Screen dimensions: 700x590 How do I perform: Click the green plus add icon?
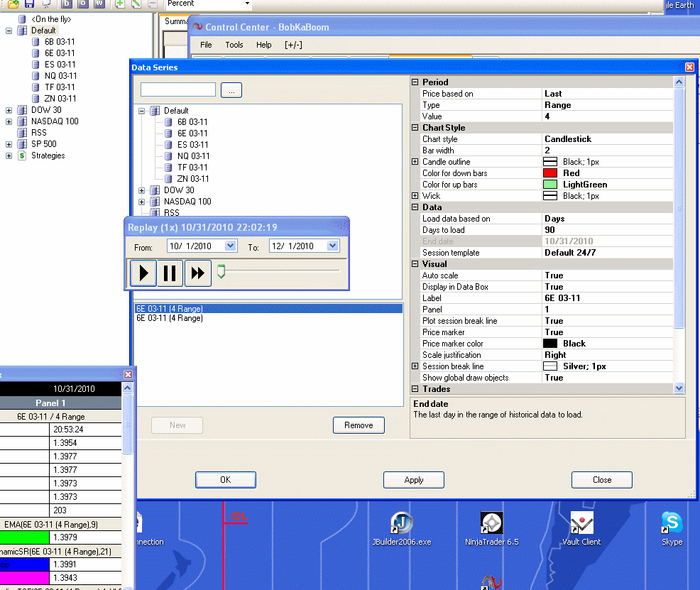(x=120, y=4)
